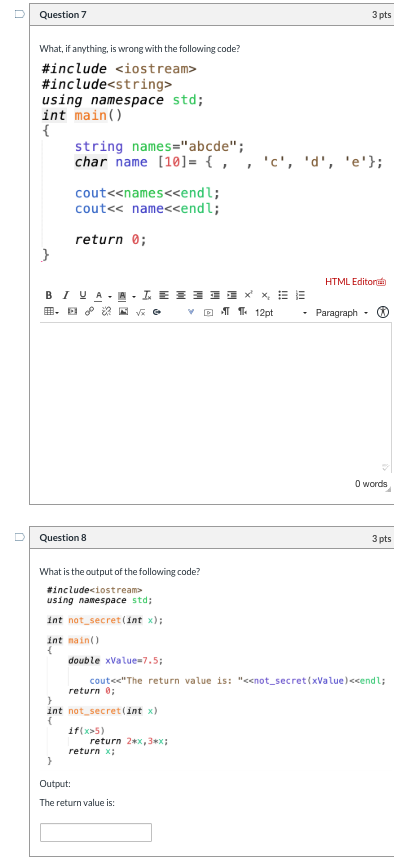This screenshot has width=394, height=868.
Task: Click the video embed icon
Action: point(208,313)
